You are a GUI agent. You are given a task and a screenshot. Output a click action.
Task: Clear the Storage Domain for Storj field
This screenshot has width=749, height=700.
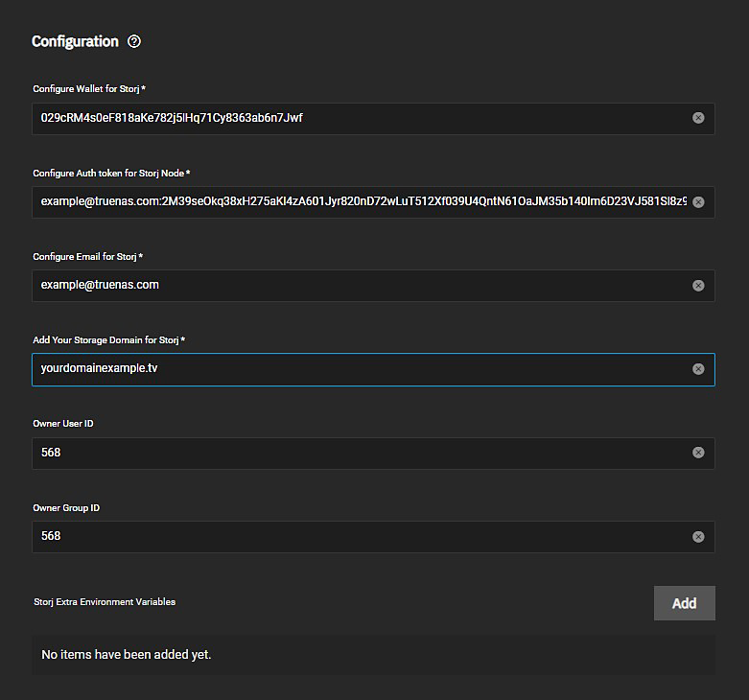point(698,369)
